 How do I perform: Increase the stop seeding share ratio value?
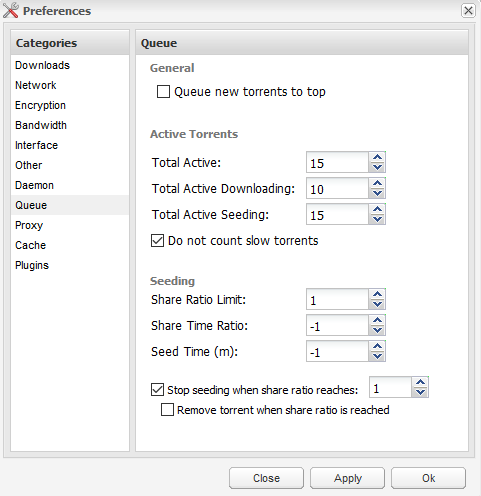420,382
